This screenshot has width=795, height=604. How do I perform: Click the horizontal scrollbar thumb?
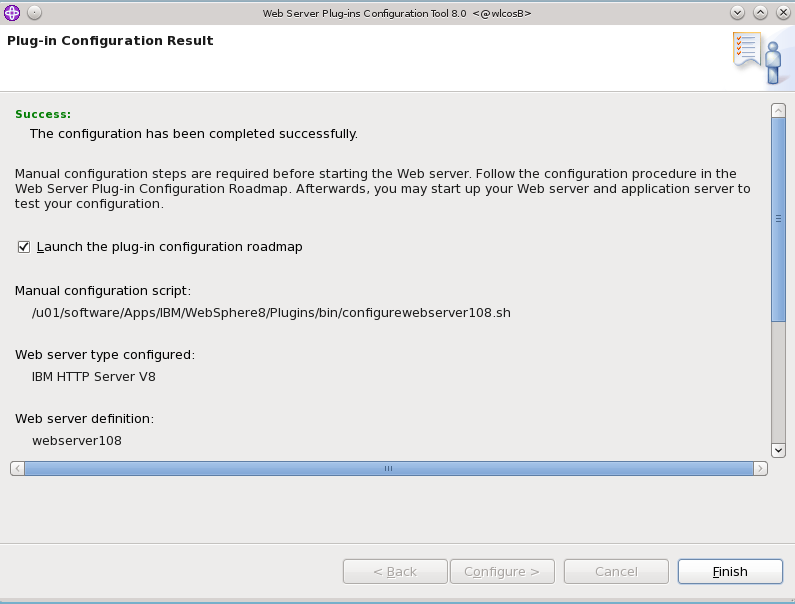[x=389, y=469]
